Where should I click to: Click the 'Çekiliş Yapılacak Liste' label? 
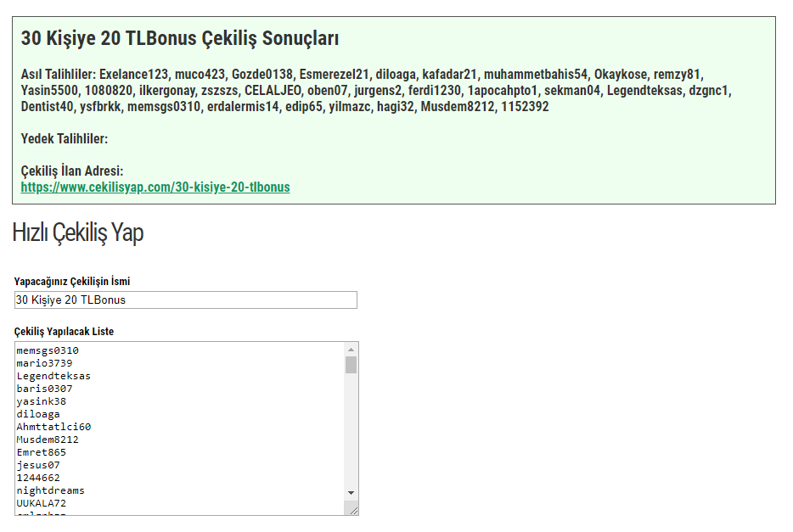(64, 331)
